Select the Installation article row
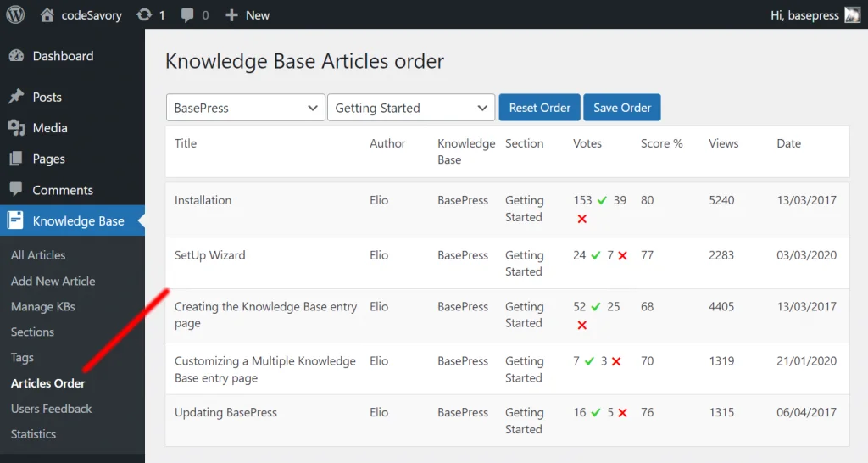Screen dimensions: 868x463 tap(507, 209)
